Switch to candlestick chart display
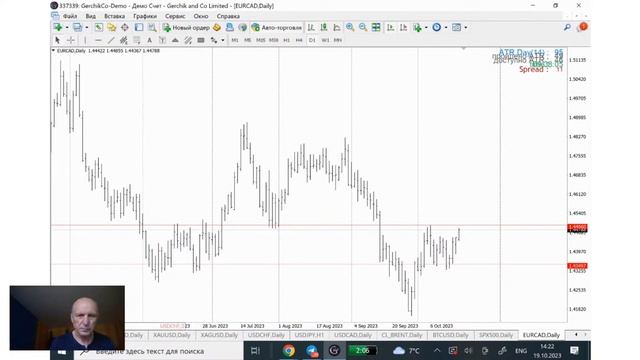This screenshot has width=640, height=360. pyautogui.click(x=324, y=27)
